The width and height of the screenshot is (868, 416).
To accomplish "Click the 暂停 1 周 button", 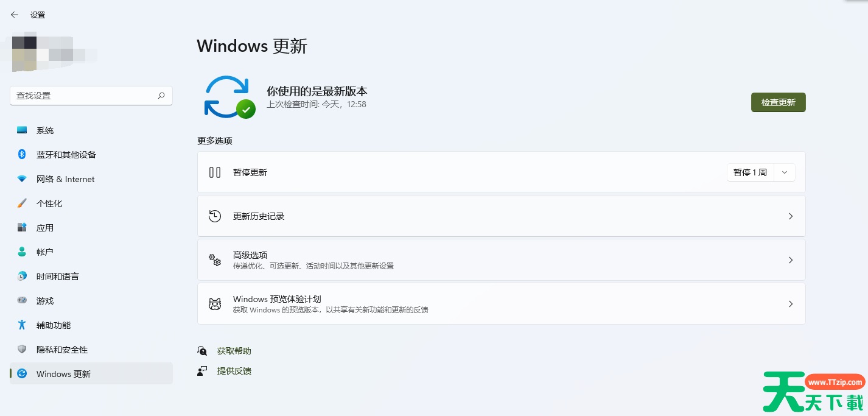I will pos(751,172).
